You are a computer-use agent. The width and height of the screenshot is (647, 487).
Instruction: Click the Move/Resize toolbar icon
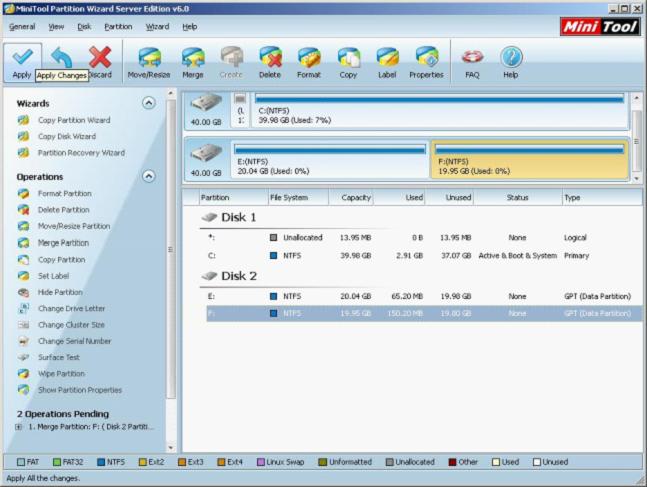[x=147, y=58]
